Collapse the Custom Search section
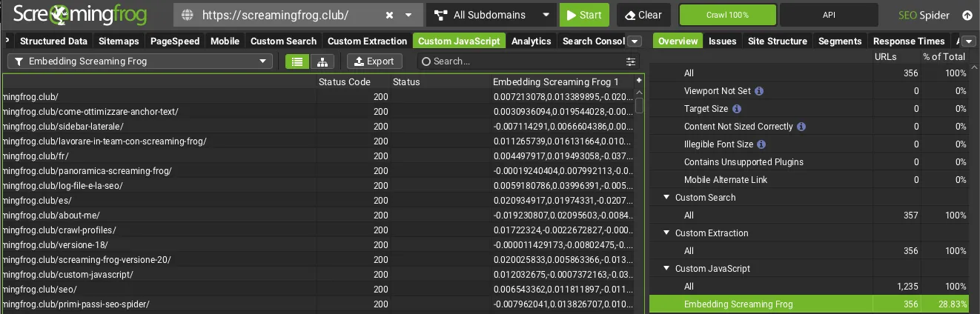Image resolution: width=980 pixels, height=314 pixels. point(667,198)
